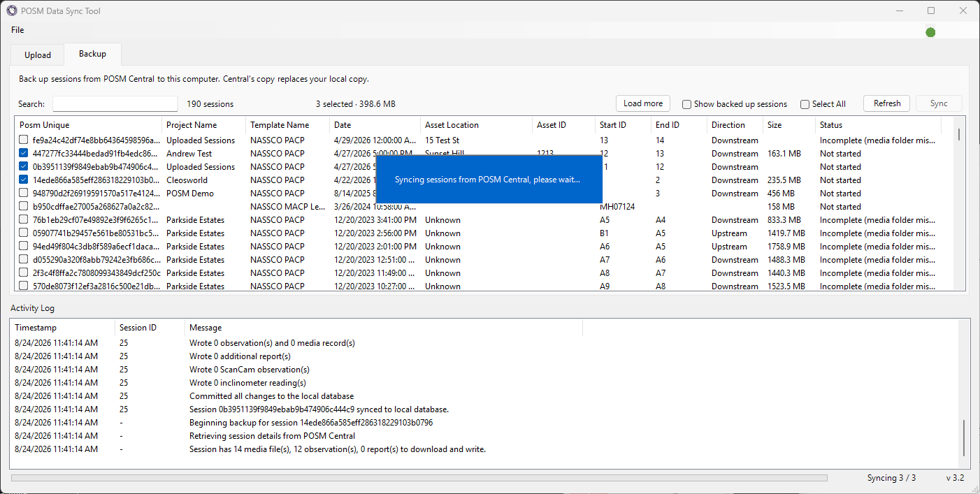
Task: Click log entry Retrieving session details from POSM Central
Action: coord(273,436)
